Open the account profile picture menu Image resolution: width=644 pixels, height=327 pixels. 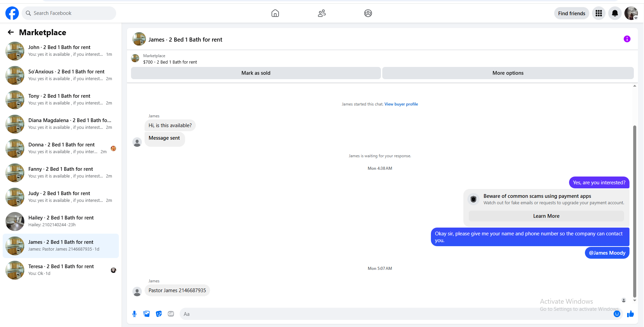tap(631, 13)
